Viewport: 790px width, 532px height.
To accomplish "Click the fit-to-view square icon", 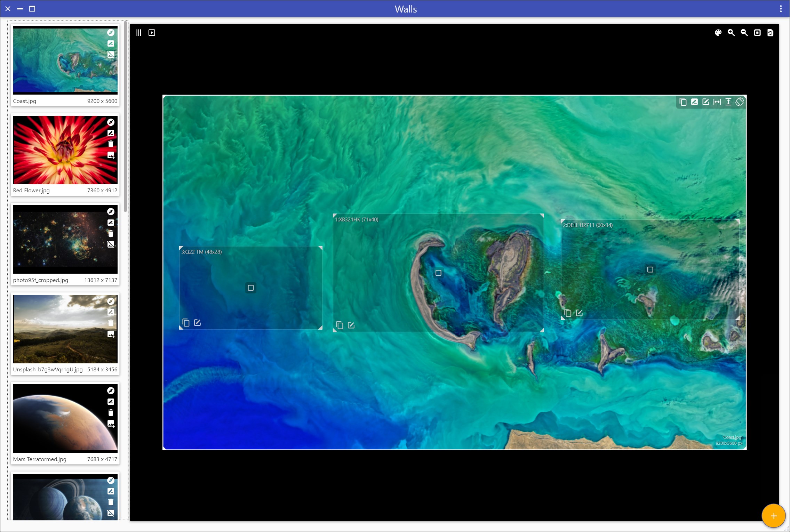I will click(x=757, y=33).
